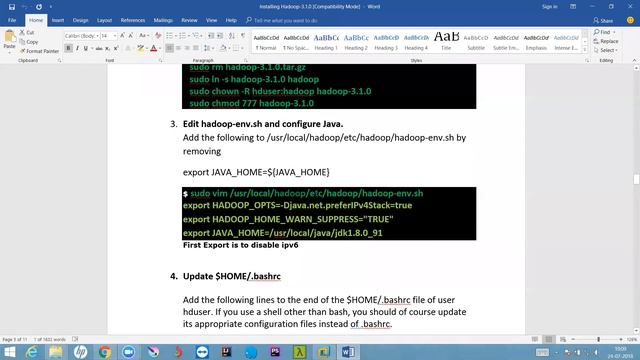Click the Windows Start button
Viewport: 640px width, 360px height.
tap(9, 352)
